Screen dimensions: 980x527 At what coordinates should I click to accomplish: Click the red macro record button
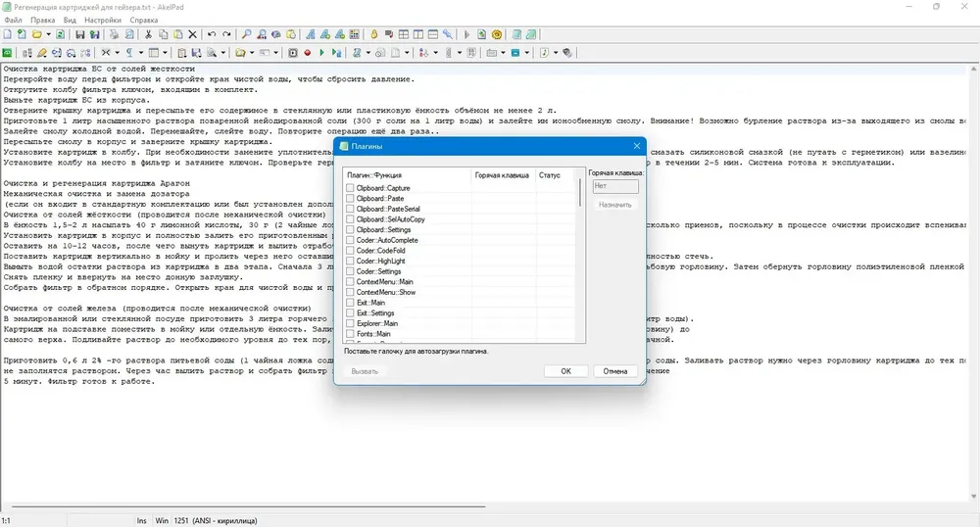[308, 53]
